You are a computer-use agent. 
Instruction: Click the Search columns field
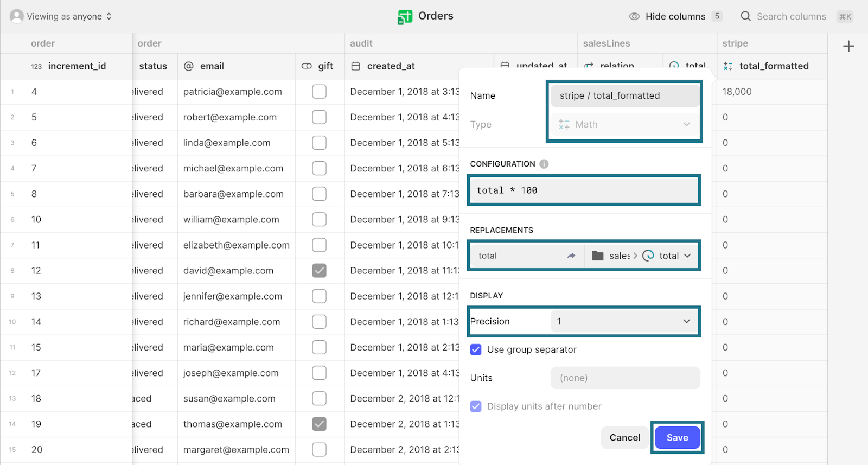[x=791, y=16]
